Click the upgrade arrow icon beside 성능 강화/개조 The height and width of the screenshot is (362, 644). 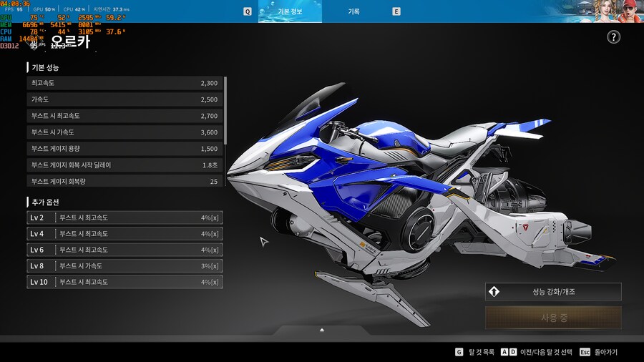click(x=493, y=292)
